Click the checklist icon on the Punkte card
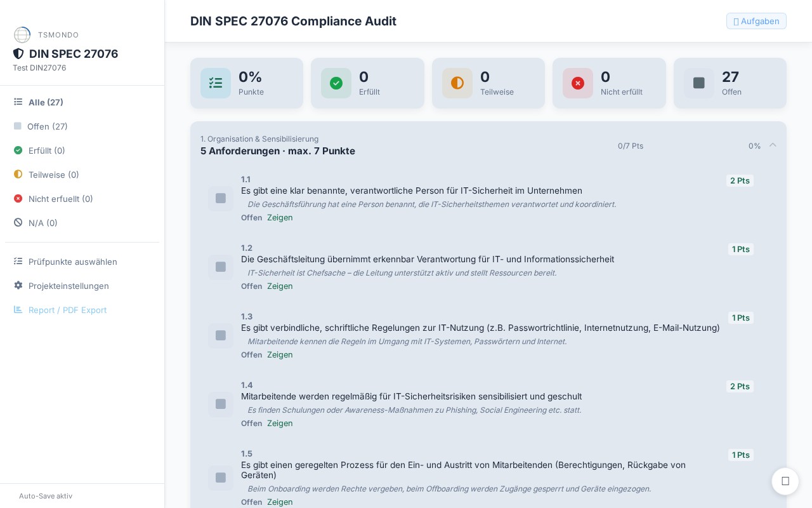Viewport: 812px width, 508px height. (x=216, y=83)
